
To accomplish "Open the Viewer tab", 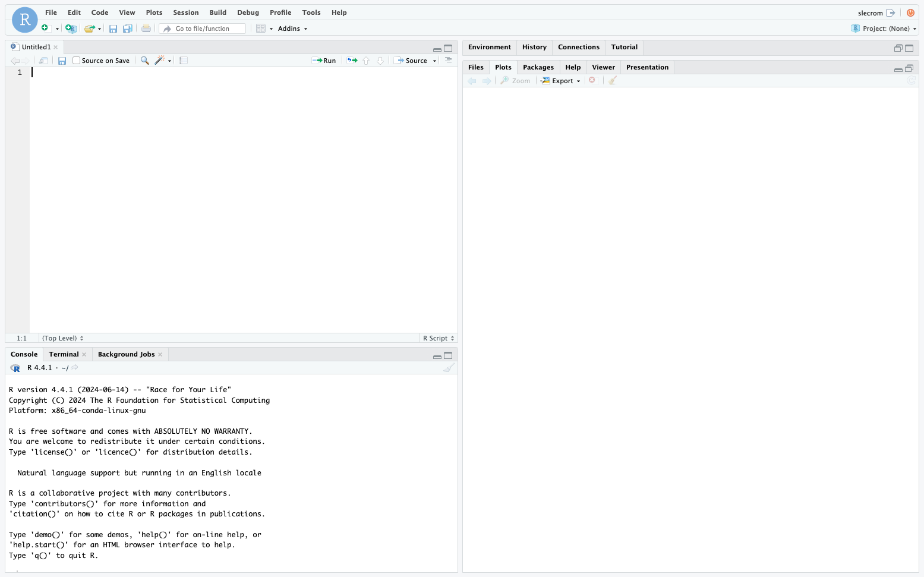I will pos(603,67).
